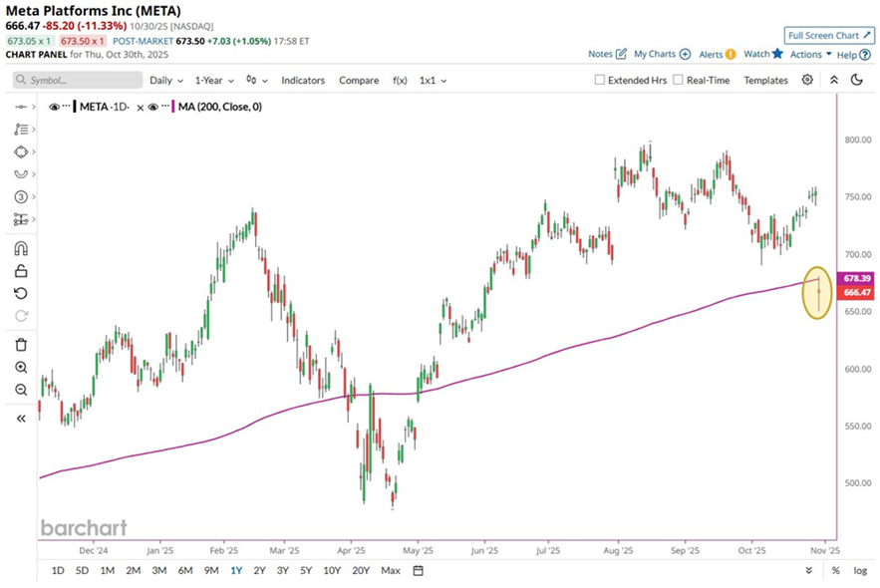Toggle visibility of the MA 200 line

153,106
